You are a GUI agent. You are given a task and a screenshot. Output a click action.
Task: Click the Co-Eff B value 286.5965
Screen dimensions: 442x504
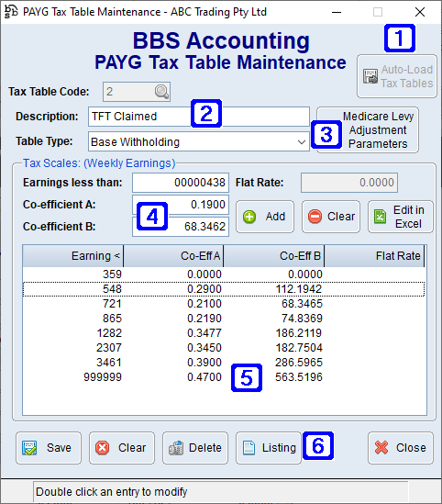(299, 363)
